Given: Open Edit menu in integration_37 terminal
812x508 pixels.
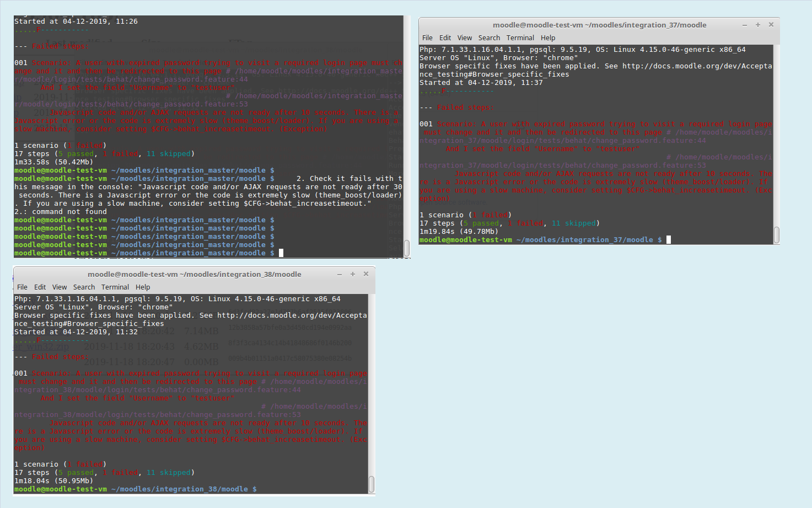Looking at the screenshot, I should tap(445, 38).
